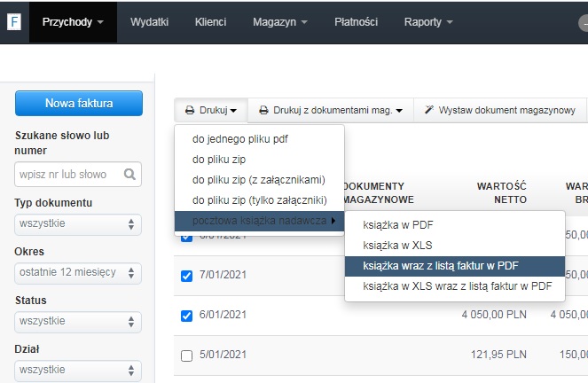Select książka wraz z listą faktur w PDF
Image resolution: width=588 pixels, height=383 pixels.
point(441,265)
